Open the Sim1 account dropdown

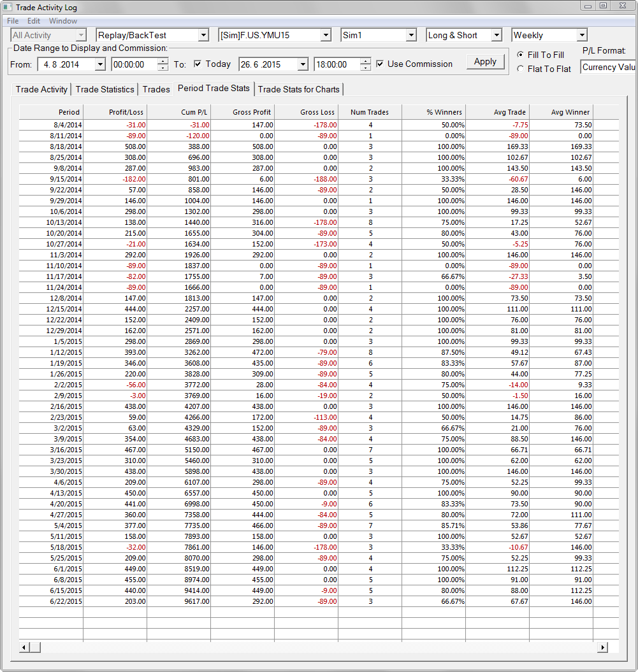[411, 35]
